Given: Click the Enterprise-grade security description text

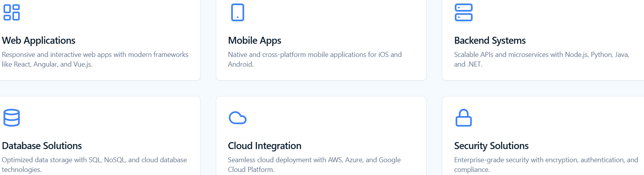Looking at the screenshot, I should point(546,164).
